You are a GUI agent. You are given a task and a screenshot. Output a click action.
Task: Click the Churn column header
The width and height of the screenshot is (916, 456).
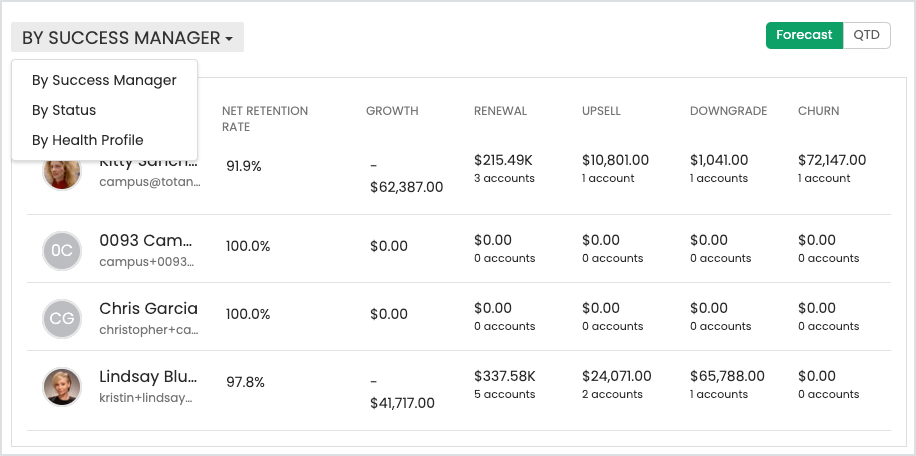(x=818, y=111)
